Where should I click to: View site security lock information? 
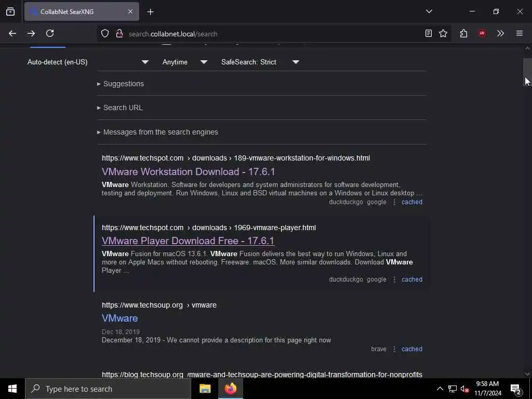119,33
